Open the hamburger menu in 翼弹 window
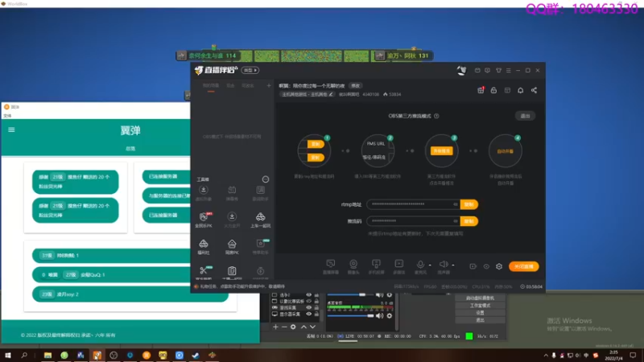644x362 pixels. point(11,130)
